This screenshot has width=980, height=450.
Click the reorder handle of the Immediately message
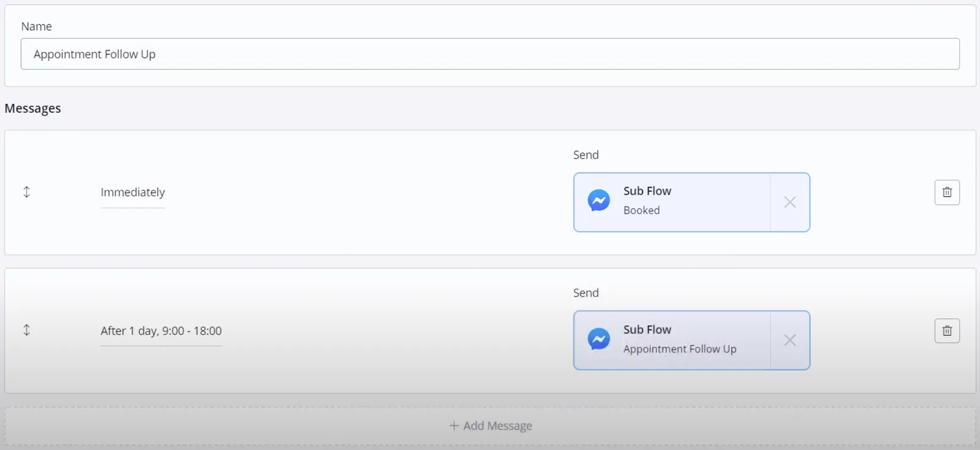click(x=26, y=192)
